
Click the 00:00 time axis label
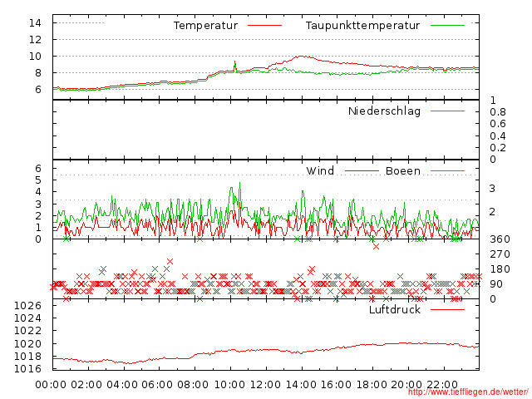[x=51, y=385]
